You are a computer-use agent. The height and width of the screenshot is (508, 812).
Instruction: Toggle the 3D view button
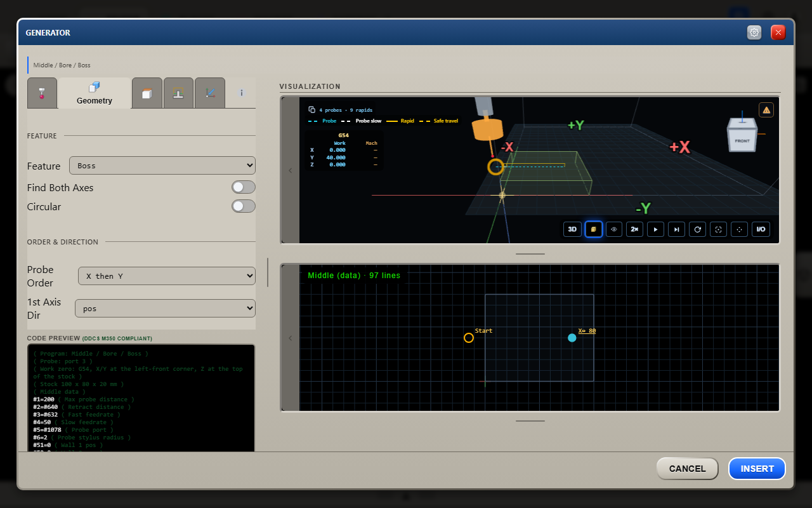[572, 229]
